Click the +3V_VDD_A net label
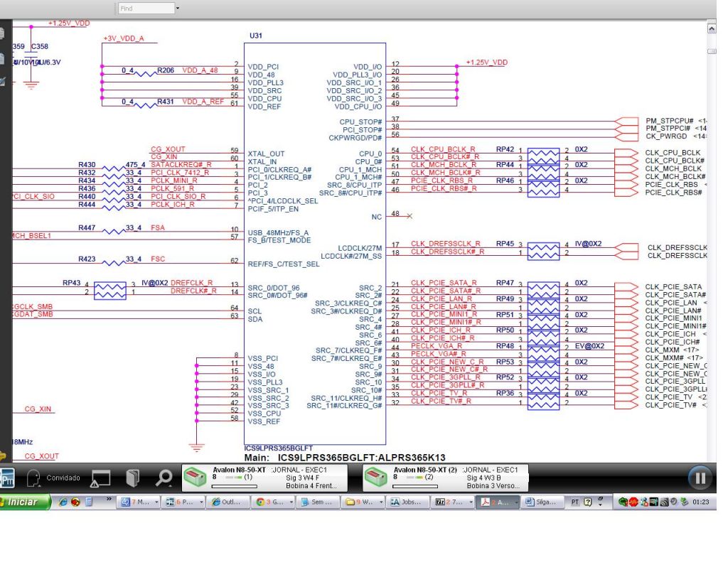The height and width of the screenshot is (582, 728). (x=124, y=38)
